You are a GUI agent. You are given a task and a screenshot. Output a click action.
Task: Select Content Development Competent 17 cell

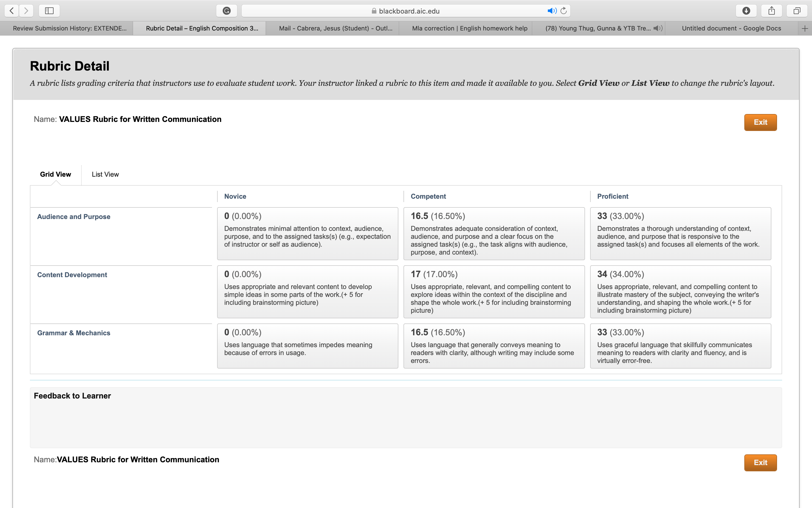(494, 292)
